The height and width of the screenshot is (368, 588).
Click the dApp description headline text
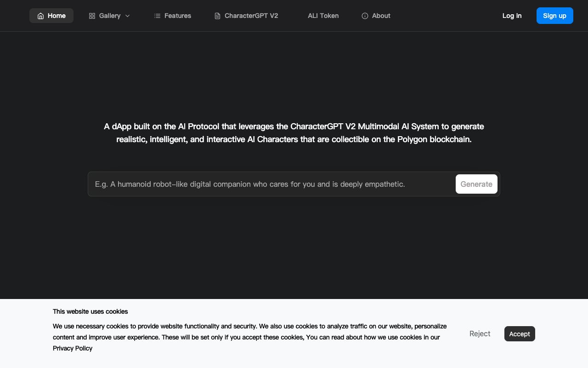(294, 132)
